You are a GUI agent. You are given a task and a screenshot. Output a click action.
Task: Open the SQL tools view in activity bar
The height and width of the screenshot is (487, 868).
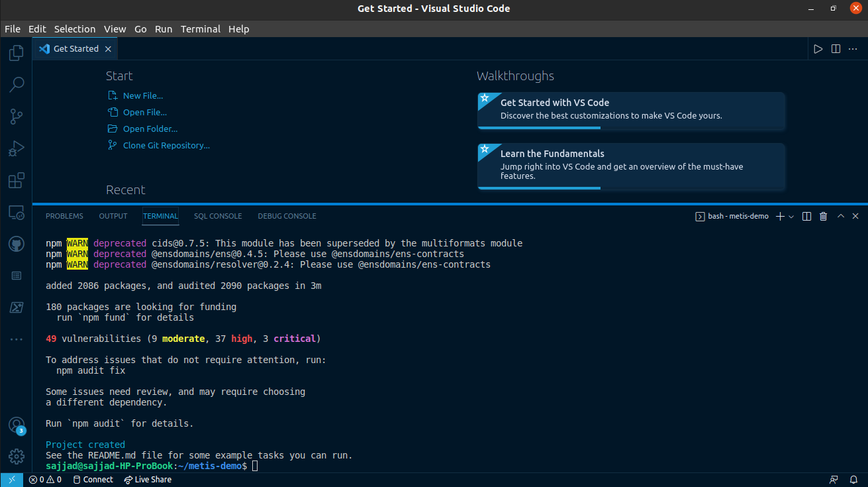(x=17, y=307)
